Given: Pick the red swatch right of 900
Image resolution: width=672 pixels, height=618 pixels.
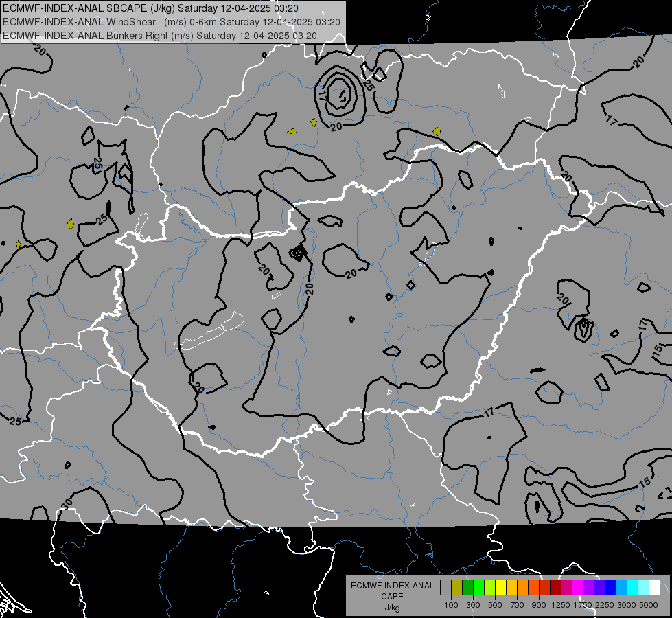Looking at the screenshot, I should [545, 588].
